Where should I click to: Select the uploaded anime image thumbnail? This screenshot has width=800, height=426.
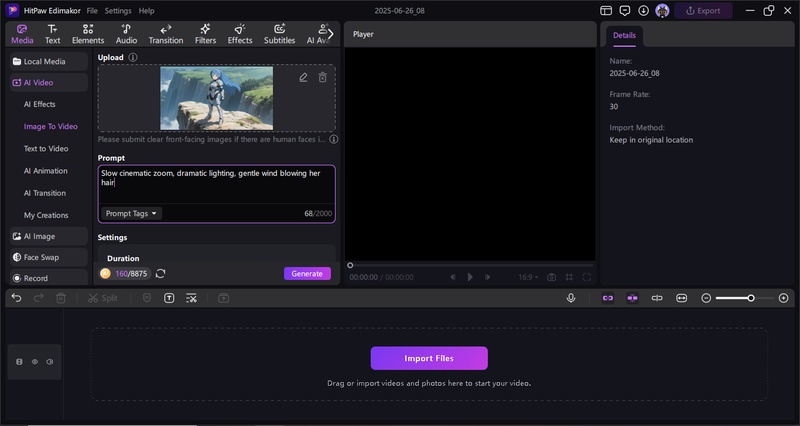coord(216,98)
